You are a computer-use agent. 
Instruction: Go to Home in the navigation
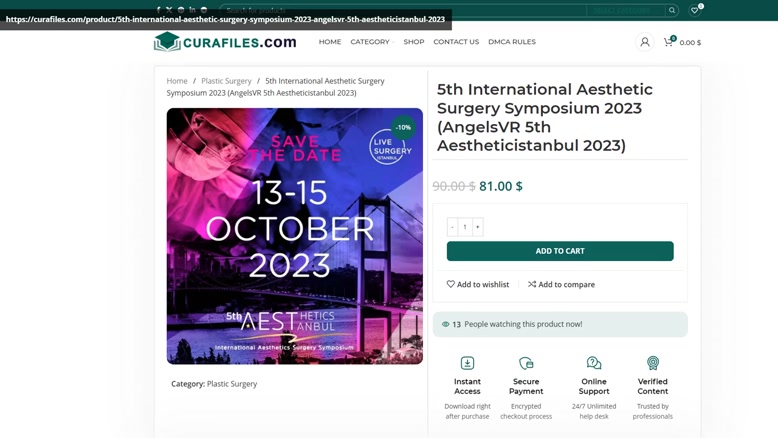(330, 42)
